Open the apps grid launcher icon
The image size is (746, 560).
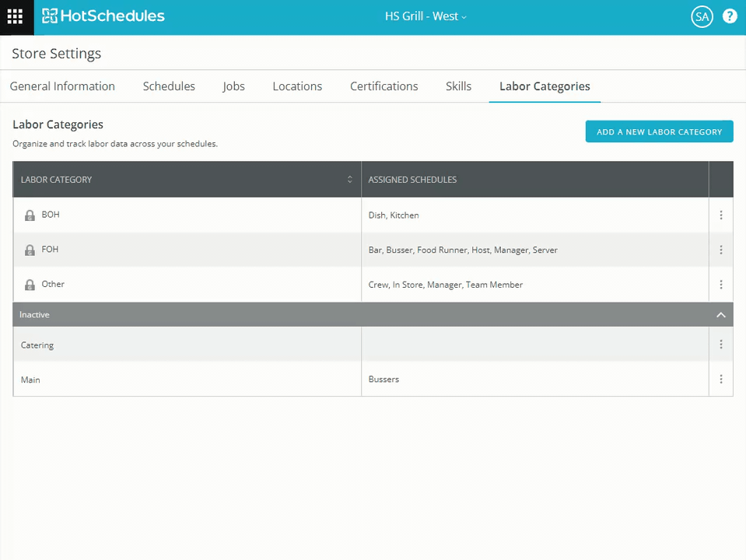[16, 16]
